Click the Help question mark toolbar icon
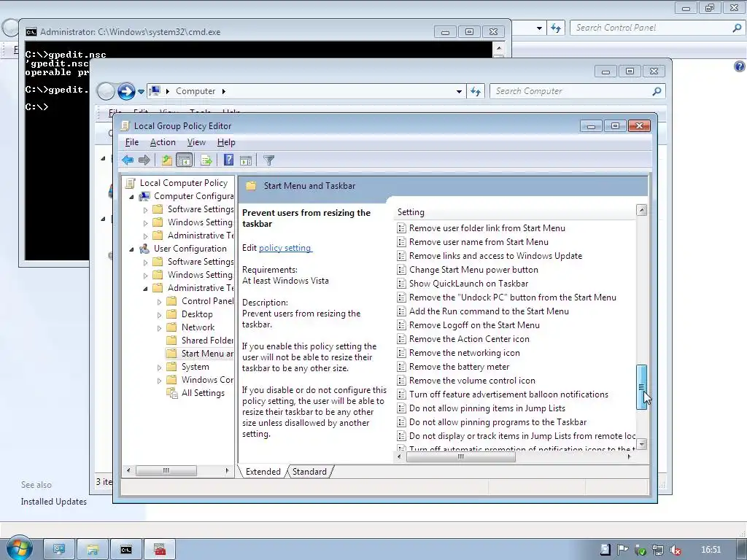This screenshot has width=747, height=560. point(228,160)
